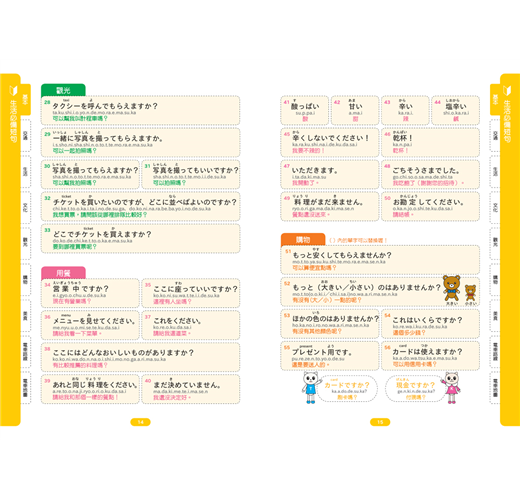The width and height of the screenshot is (520, 500).
Task: Open the カードですか speech bubble
Action: pyautogui.click(x=347, y=389)
